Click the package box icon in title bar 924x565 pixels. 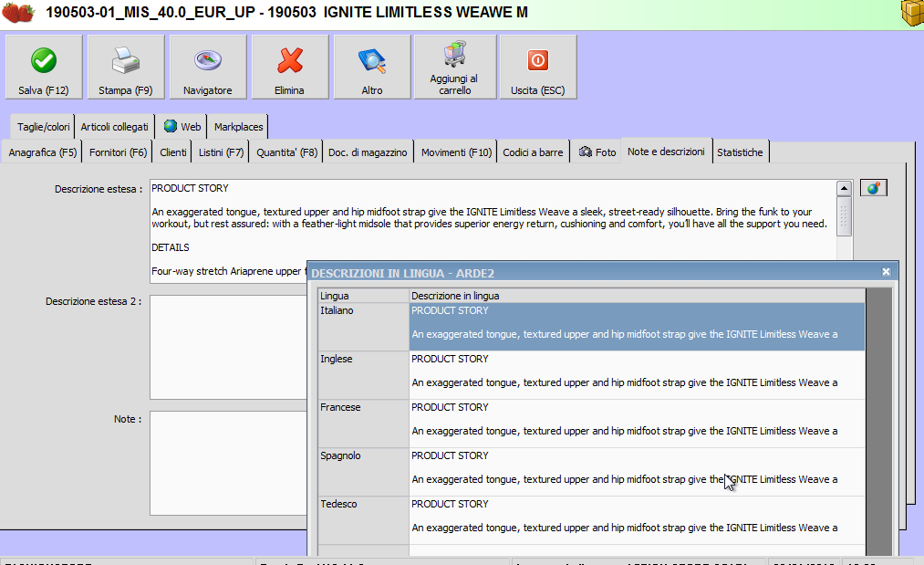(x=912, y=13)
